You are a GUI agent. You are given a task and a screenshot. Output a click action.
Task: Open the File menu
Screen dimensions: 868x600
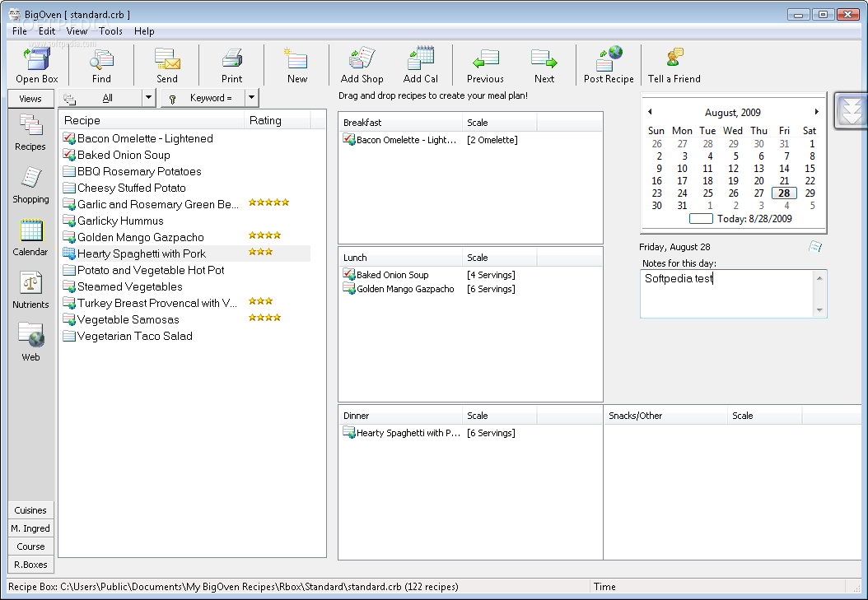(20, 31)
